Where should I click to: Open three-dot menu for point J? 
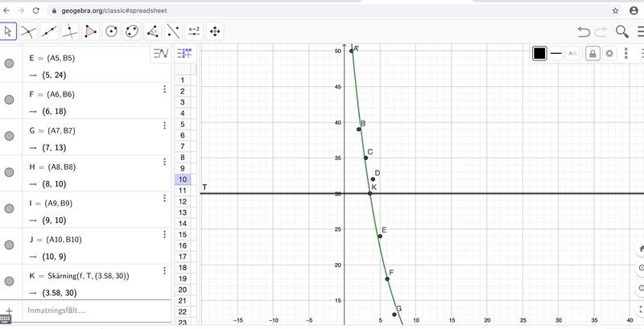(164, 234)
